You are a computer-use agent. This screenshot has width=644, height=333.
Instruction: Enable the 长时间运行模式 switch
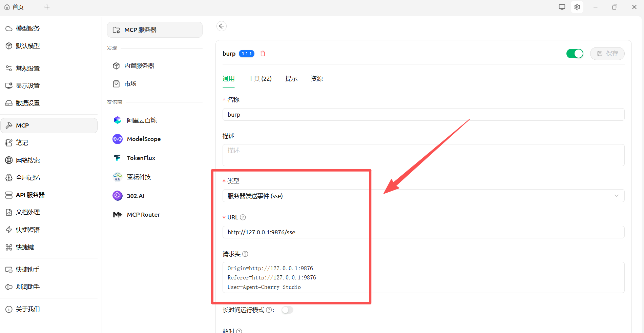[x=287, y=310]
